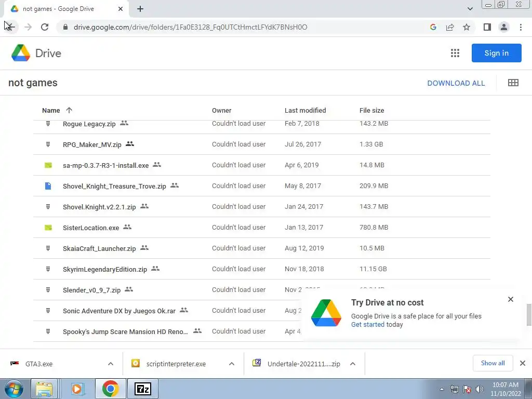
Task: Open the Chrome profile avatar icon
Action: click(504, 27)
